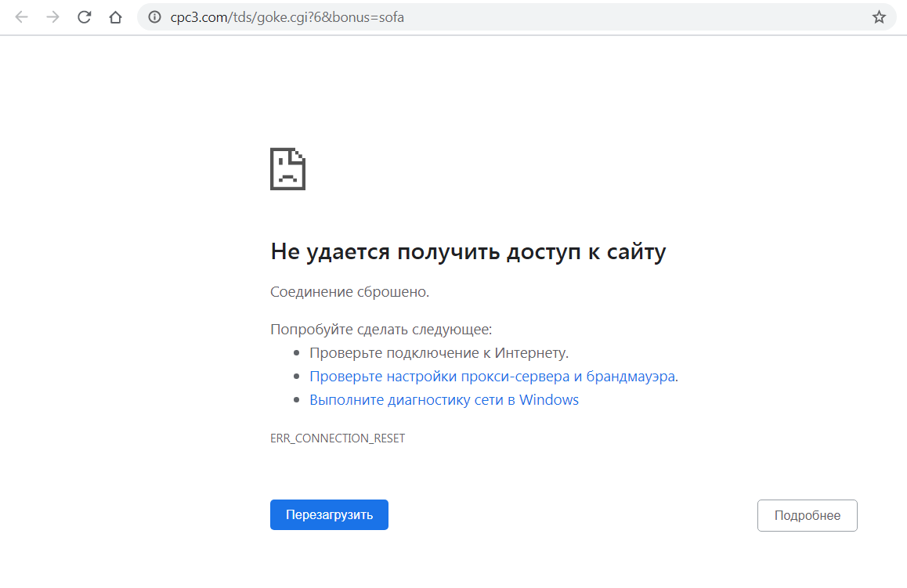Image resolution: width=907 pixels, height=588 pixels.
Task: Run Windows network diagnostics link
Action: point(444,399)
